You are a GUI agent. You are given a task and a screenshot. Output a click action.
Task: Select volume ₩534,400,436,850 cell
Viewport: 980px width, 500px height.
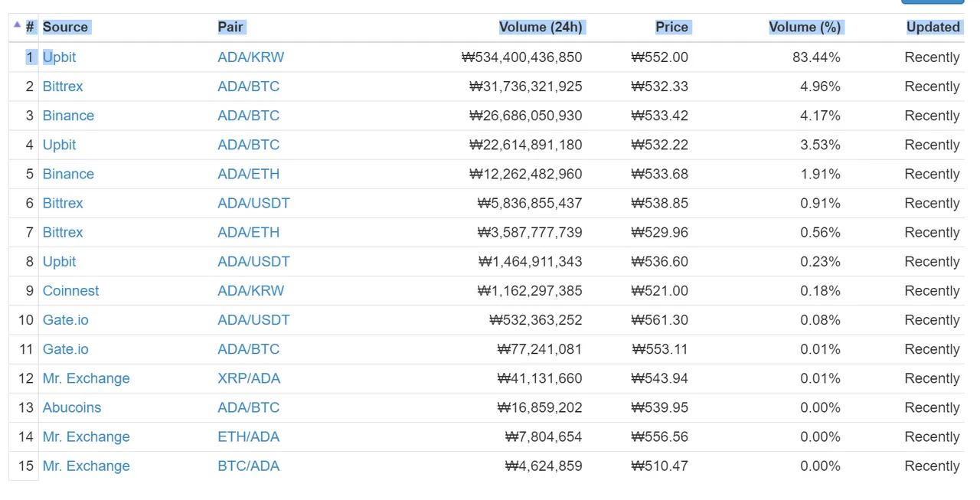pyautogui.click(x=522, y=57)
